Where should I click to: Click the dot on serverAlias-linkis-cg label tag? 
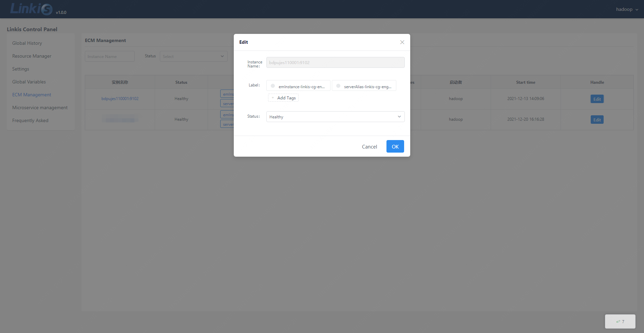(x=338, y=86)
